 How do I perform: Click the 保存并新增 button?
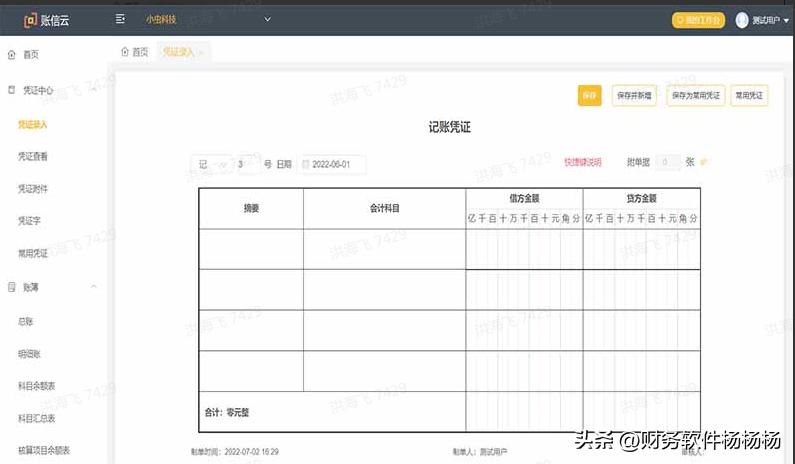pyautogui.click(x=634, y=95)
